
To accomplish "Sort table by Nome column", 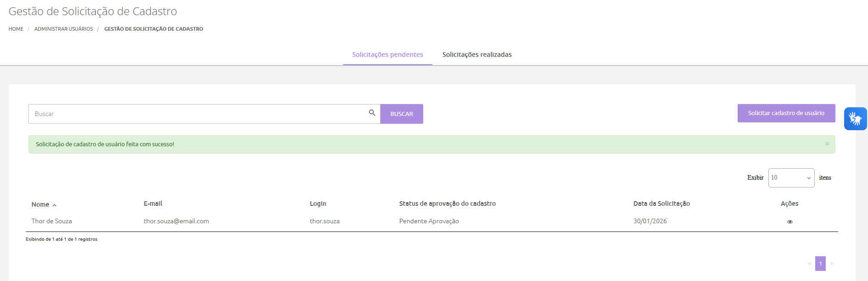I will coord(40,204).
